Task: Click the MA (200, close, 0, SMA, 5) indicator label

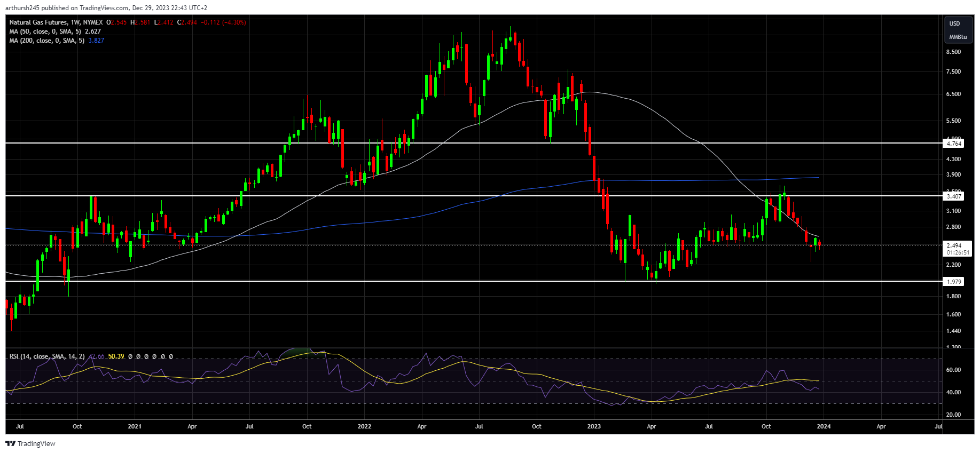Action: 47,41
